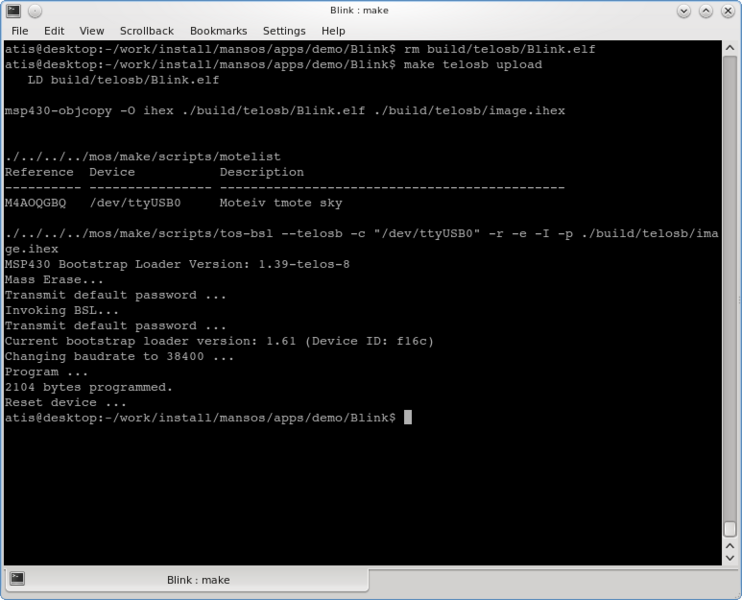742x600 pixels.
Task: Select the "Blink : make" tab
Action: (197, 580)
